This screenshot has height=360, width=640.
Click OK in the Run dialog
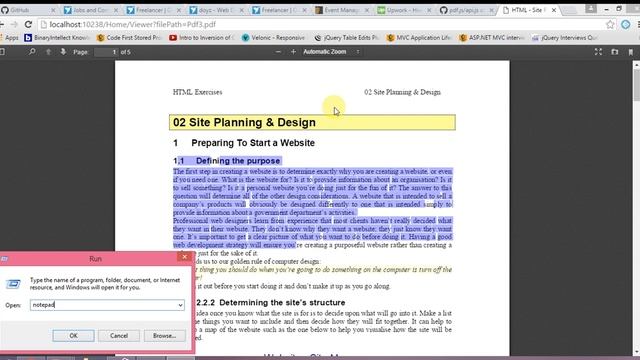tap(73, 336)
